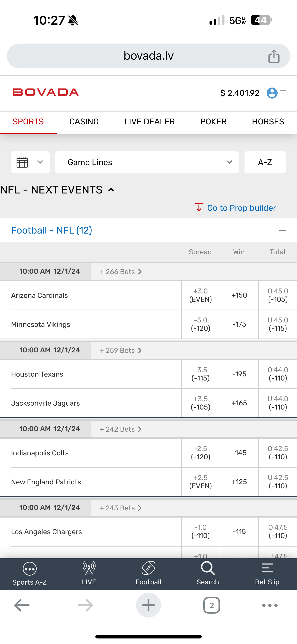
Task: Tap the browser new tab plus button
Action: point(148,605)
